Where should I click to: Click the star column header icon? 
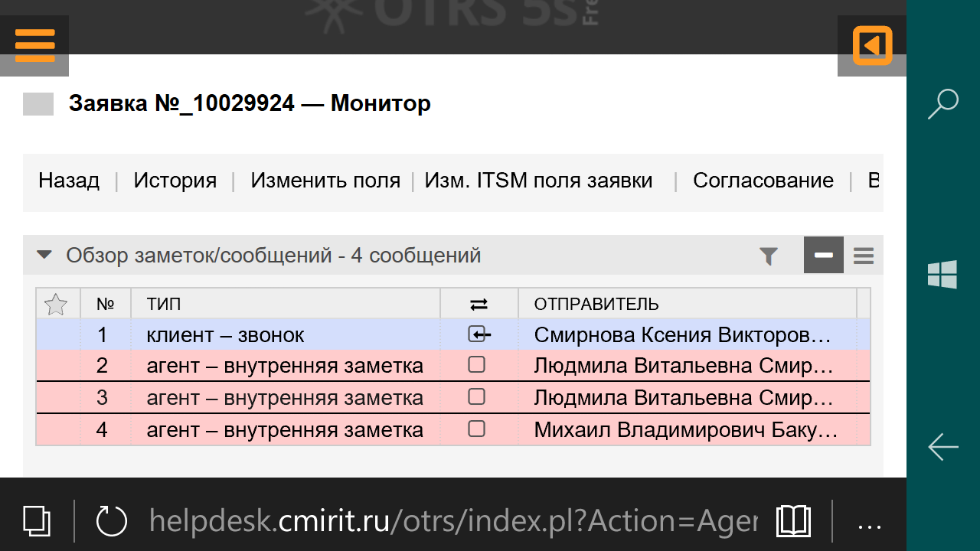pyautogui.click(x=56, y=305)
